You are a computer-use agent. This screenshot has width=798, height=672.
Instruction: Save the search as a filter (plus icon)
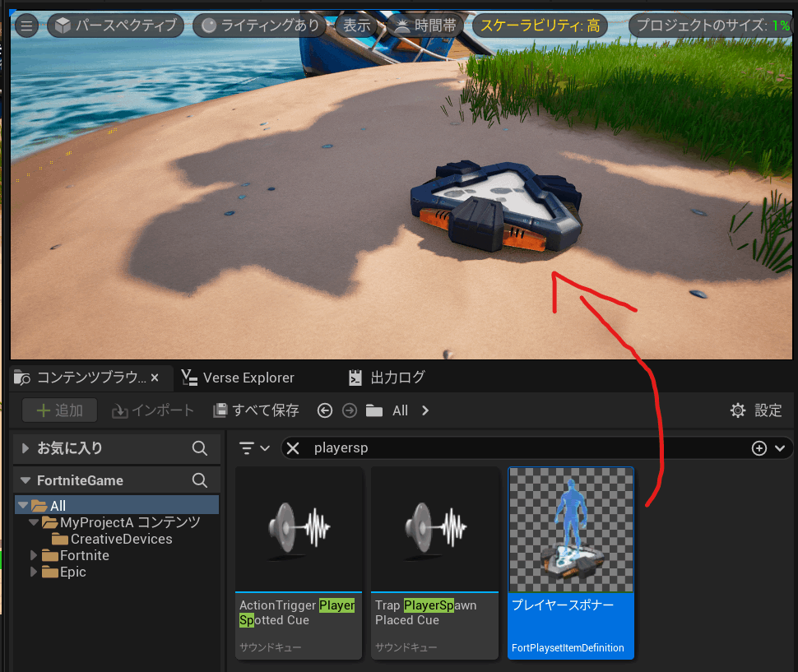tap(759, 448)
